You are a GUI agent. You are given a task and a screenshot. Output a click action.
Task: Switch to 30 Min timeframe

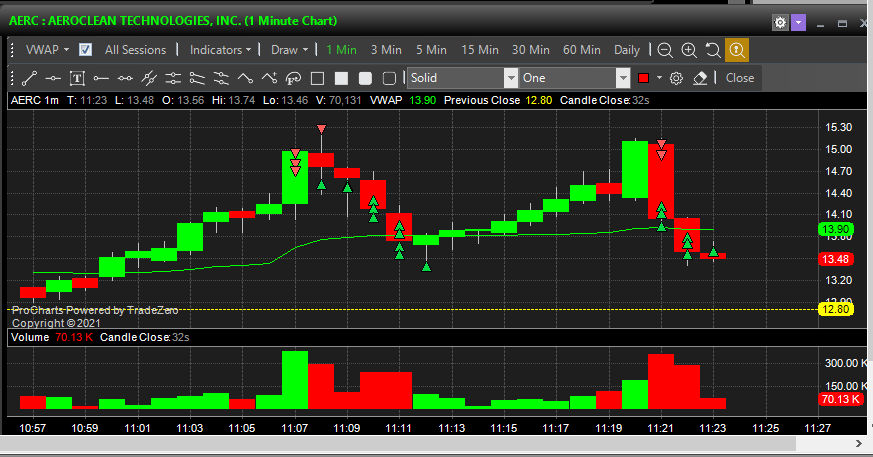point(531,50)
